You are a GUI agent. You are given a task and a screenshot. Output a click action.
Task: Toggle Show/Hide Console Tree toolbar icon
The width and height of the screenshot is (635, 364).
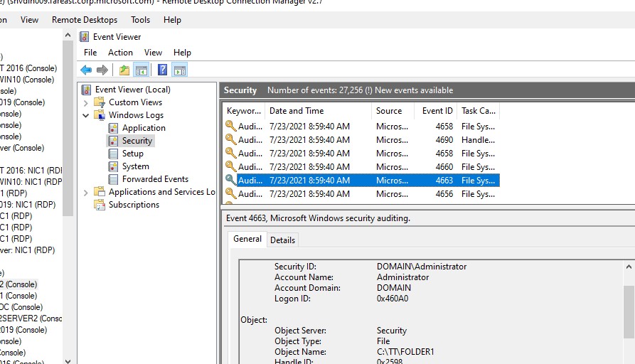click(x=142, y=70)
